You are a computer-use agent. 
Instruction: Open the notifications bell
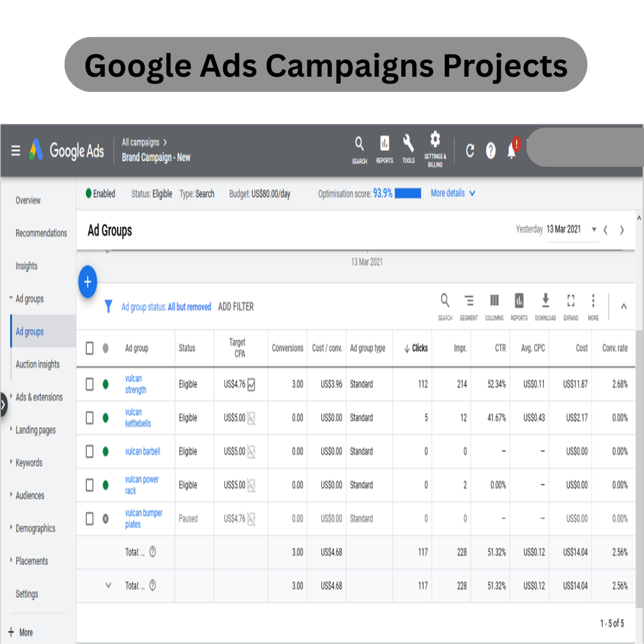(512, 150)
